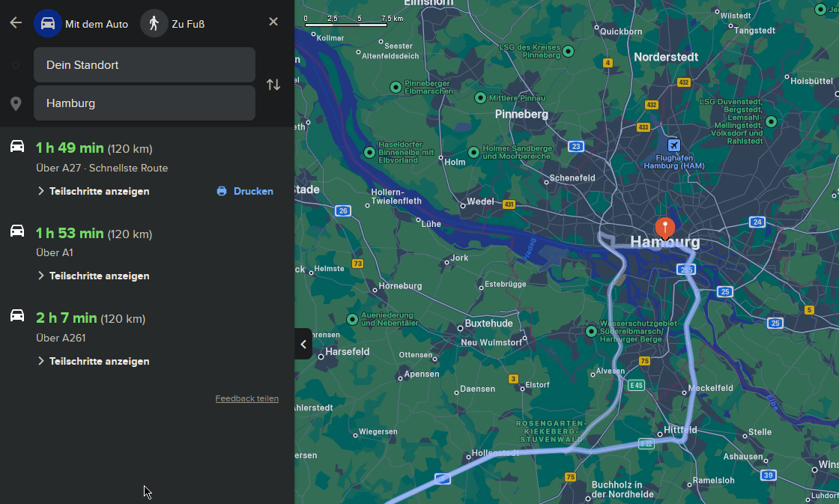Open the Feedback teilen link
Image resolution: width=839 pixels, height=504 pixels.
coord(246,398)
